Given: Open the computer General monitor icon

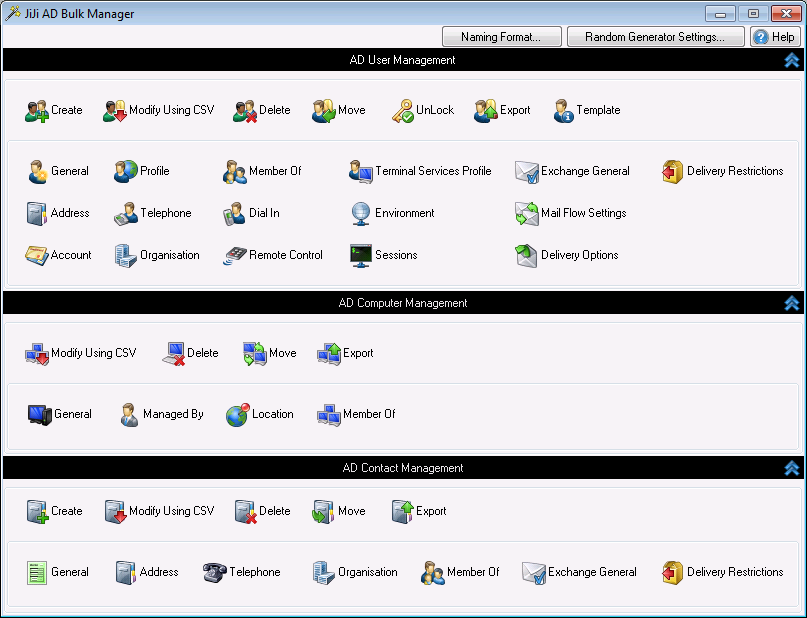Looking at the screenshot, I should pyautogui.click(x=40, y=415).
